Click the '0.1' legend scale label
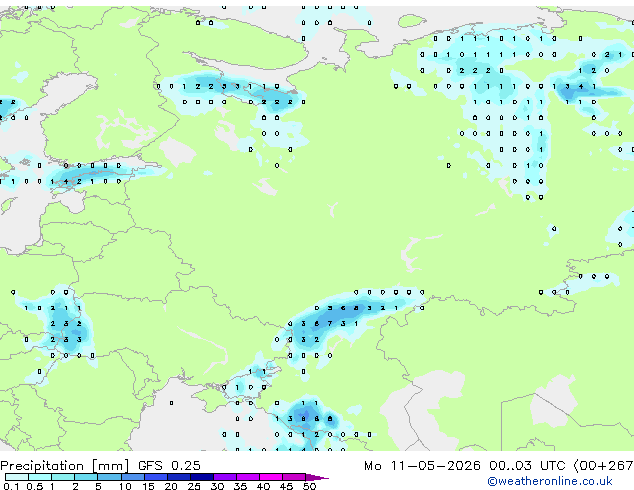The height and width of the screenshot is (490, 634). [x=11, y=486]
